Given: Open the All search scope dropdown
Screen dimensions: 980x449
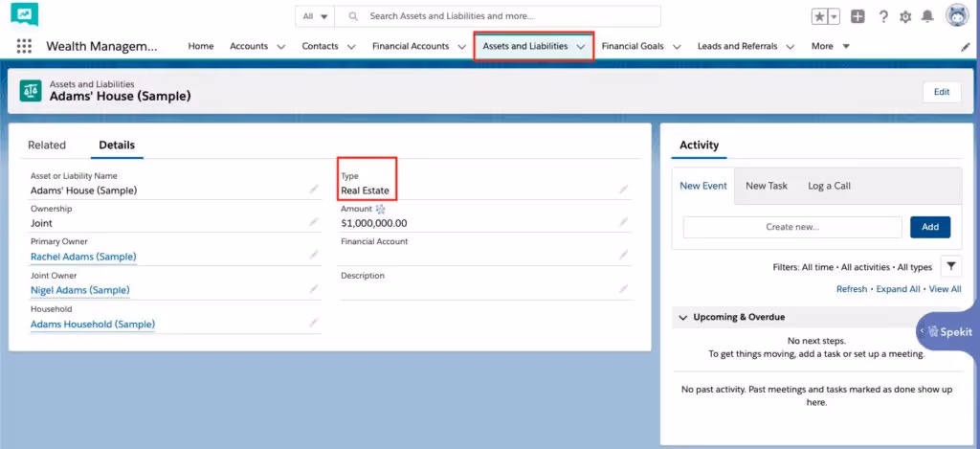Looking at the screenshot, I should [315, 17].
